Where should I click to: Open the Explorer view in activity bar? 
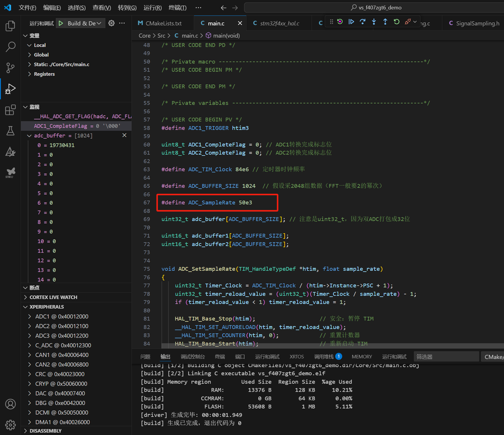[x=10, y=26]
